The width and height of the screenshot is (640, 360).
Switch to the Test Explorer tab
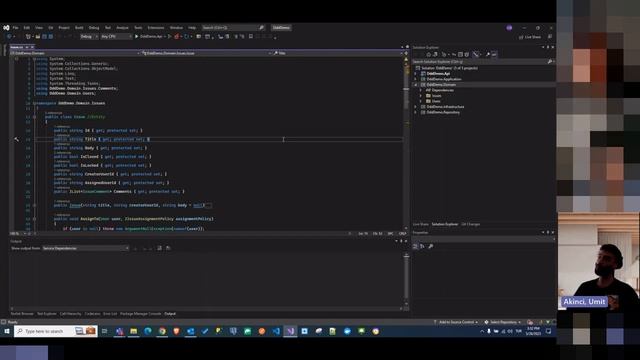click(x=47, y=314)
